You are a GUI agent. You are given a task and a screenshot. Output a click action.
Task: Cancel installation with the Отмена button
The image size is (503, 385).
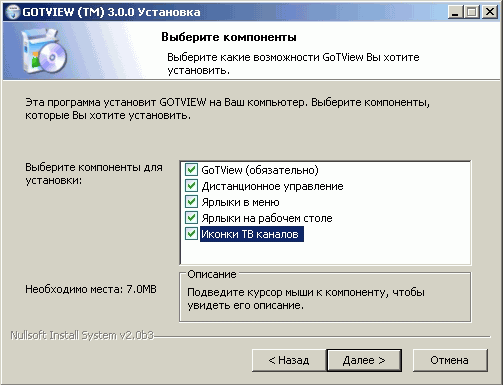coord(450,360)
